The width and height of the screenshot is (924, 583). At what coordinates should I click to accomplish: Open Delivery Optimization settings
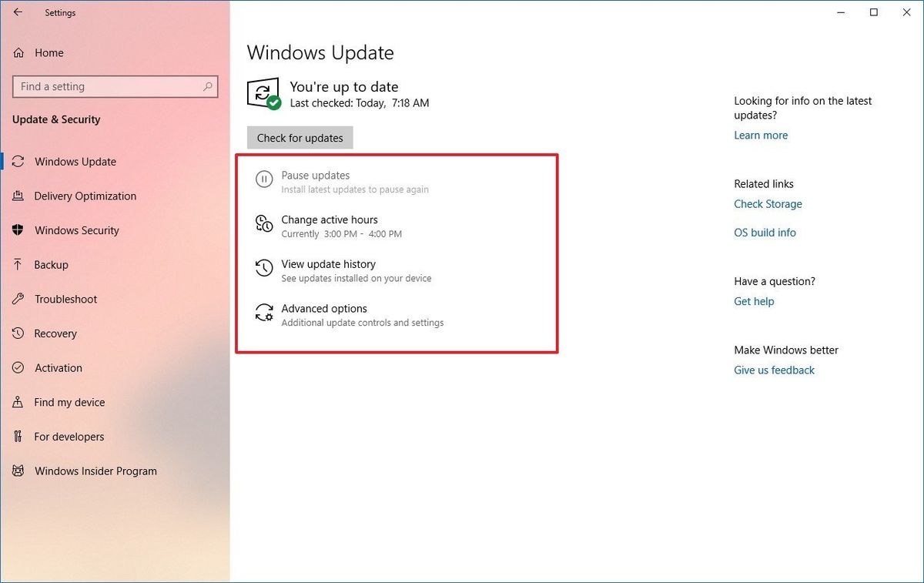(84, 196)
